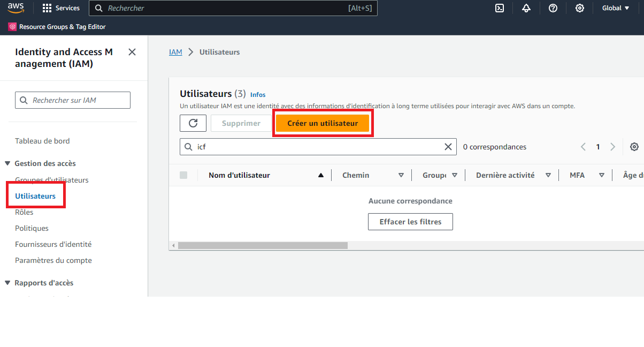Screen dimensions: 644x347
Task: Clear the 'icf' search filter
Action: coord(448,147)
